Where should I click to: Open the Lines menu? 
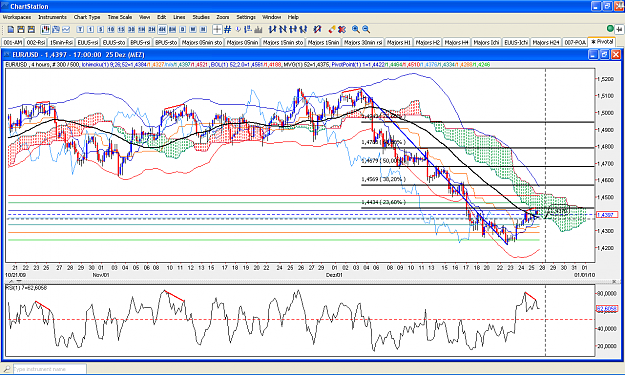[179, 17]
